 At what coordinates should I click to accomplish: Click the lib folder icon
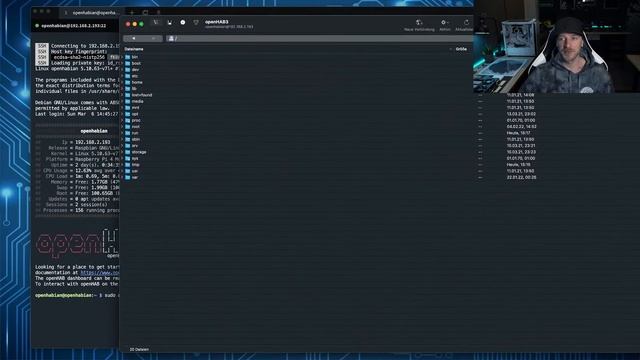[128, 89]
